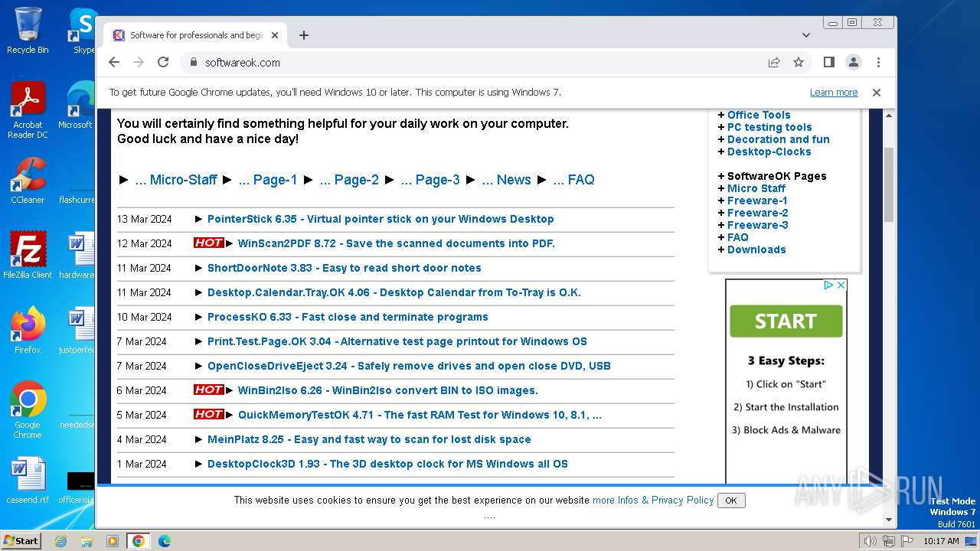The image size is (980, 551).
Task: Go to Page-2 navigation link
Action: (x=349, y=180)
